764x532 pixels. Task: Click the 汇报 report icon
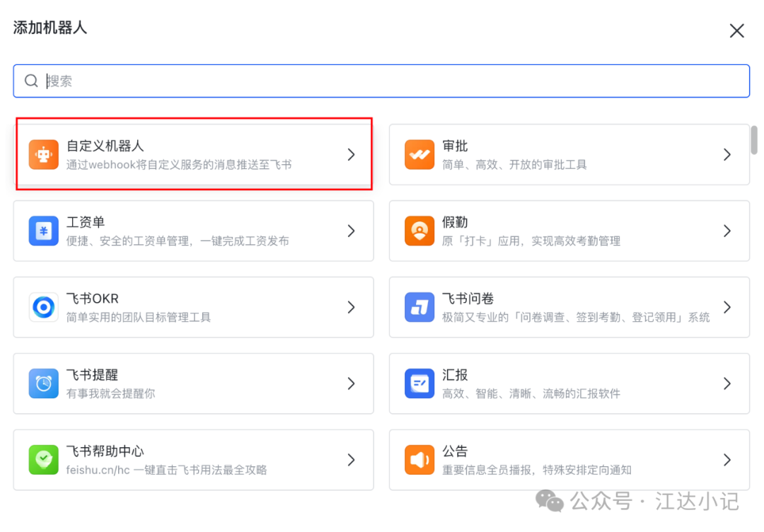419,383
